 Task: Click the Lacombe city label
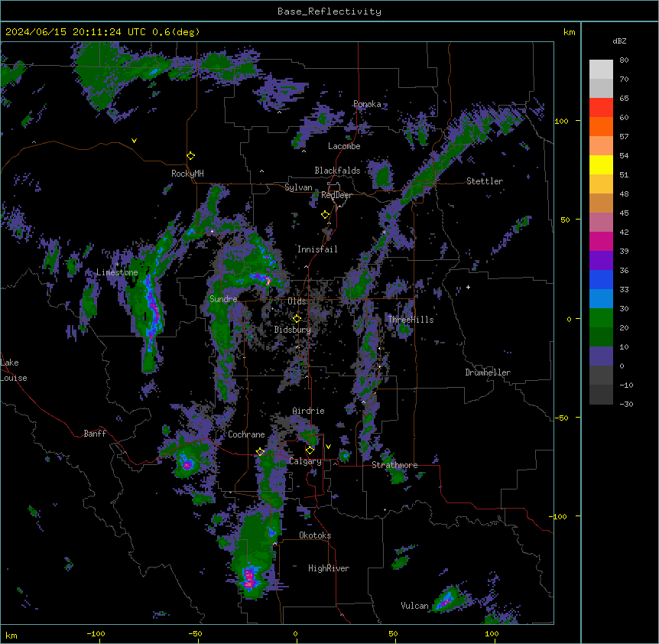pos(344,146)
